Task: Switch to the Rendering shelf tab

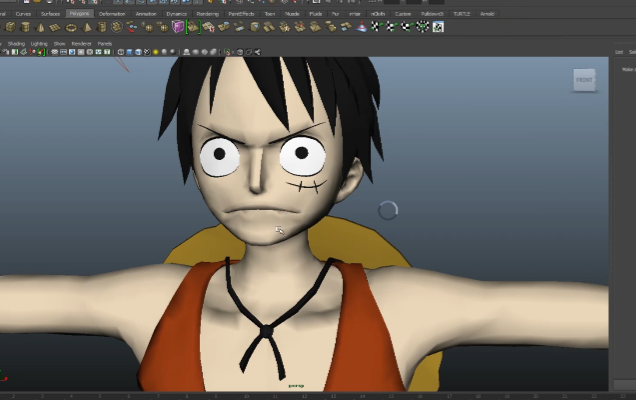Action: (207, 14)
